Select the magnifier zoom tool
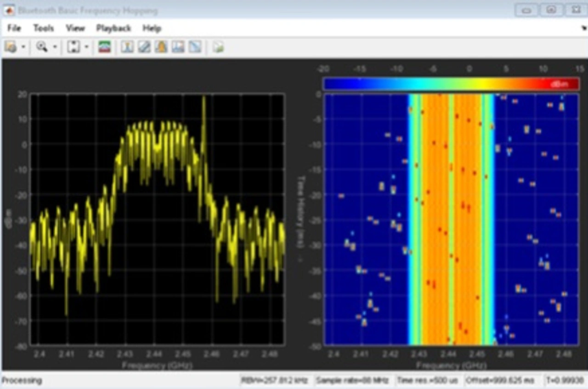 42,47
